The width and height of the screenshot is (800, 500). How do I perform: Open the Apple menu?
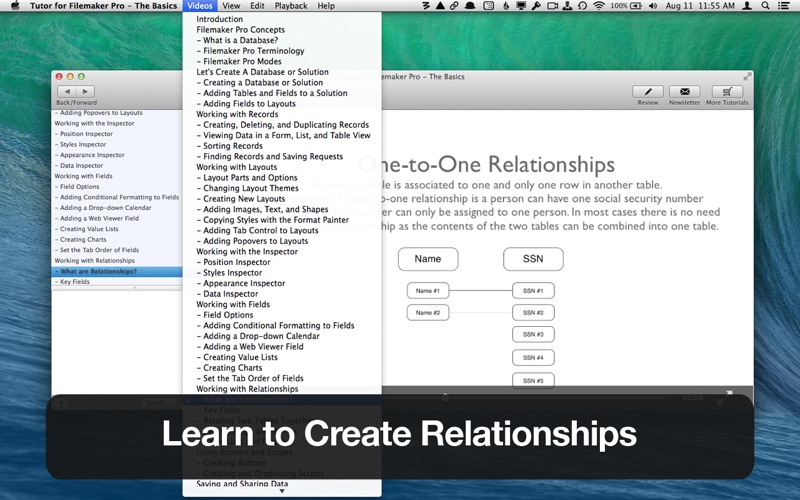pyautogui.click(x=15, y=6)
